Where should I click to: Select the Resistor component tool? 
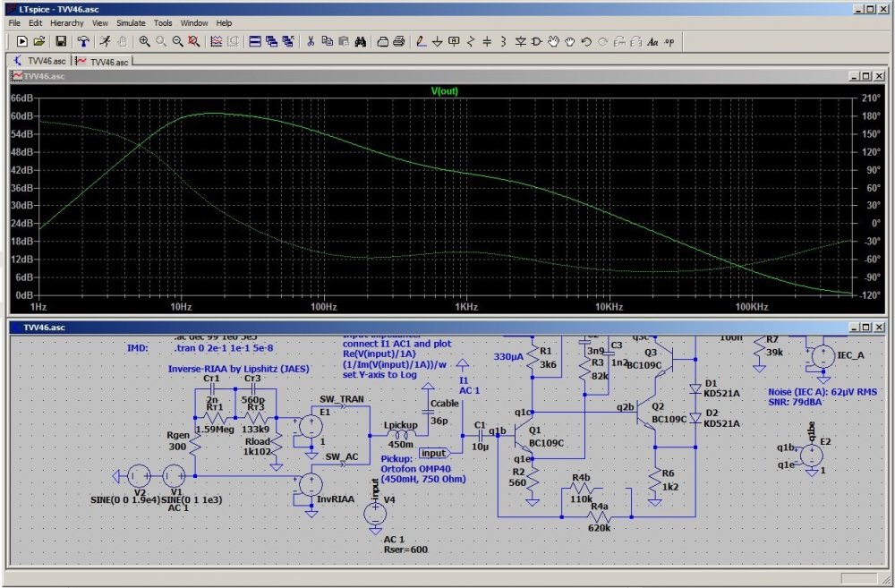point(471,41)
